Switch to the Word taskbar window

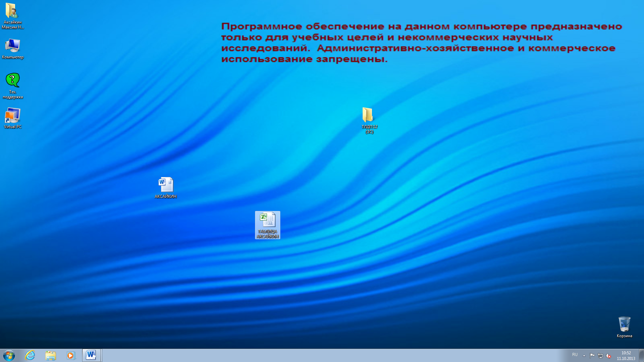pos(92,355)
